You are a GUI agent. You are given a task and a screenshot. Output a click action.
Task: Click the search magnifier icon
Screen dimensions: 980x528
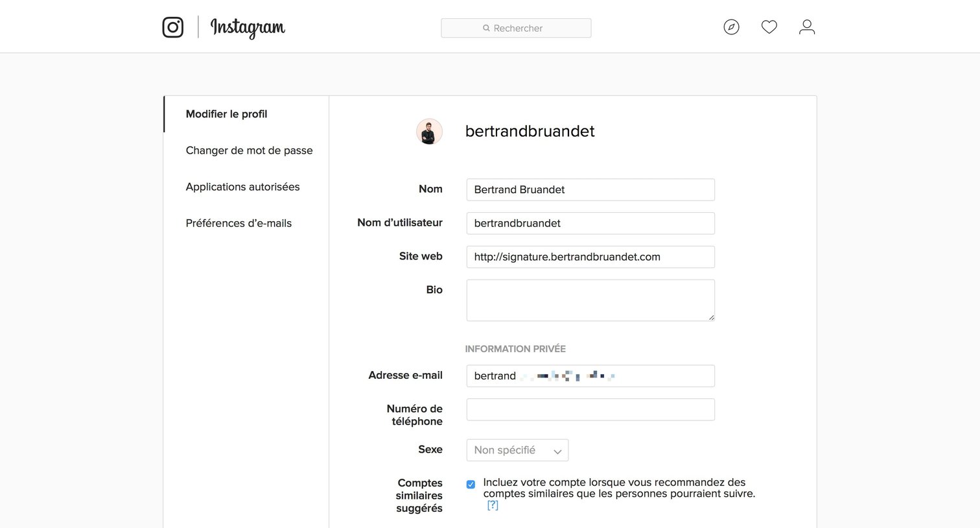click(486, 28)
